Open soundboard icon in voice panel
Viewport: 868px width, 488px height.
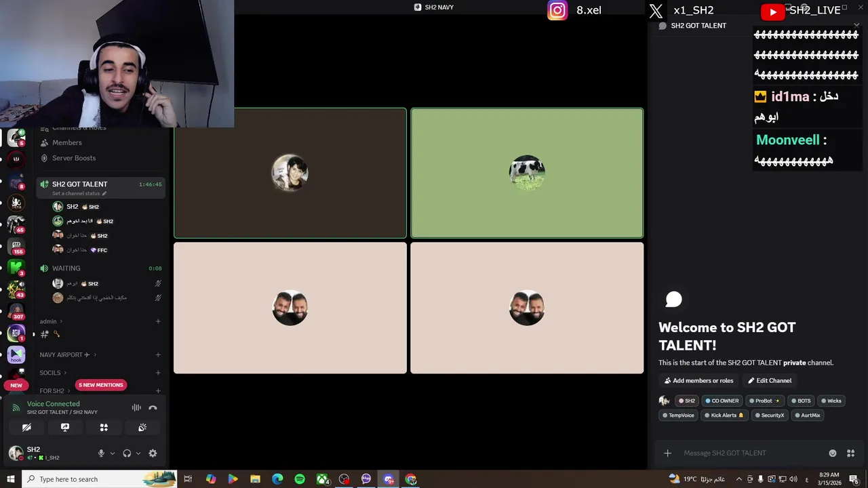pos(142,428)
